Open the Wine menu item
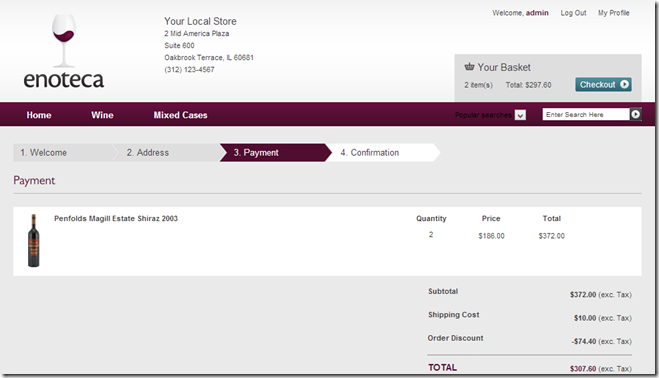659x378 pixels. (102, 115)
